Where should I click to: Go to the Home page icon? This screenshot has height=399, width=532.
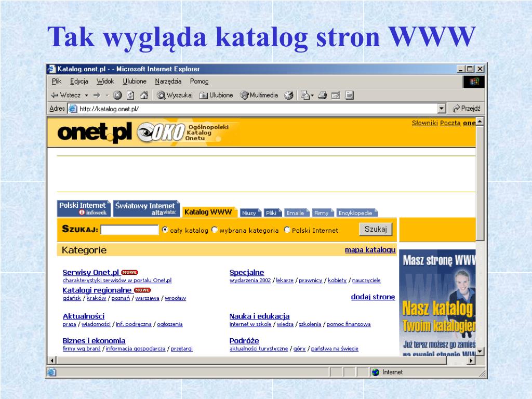coord(144,96)
